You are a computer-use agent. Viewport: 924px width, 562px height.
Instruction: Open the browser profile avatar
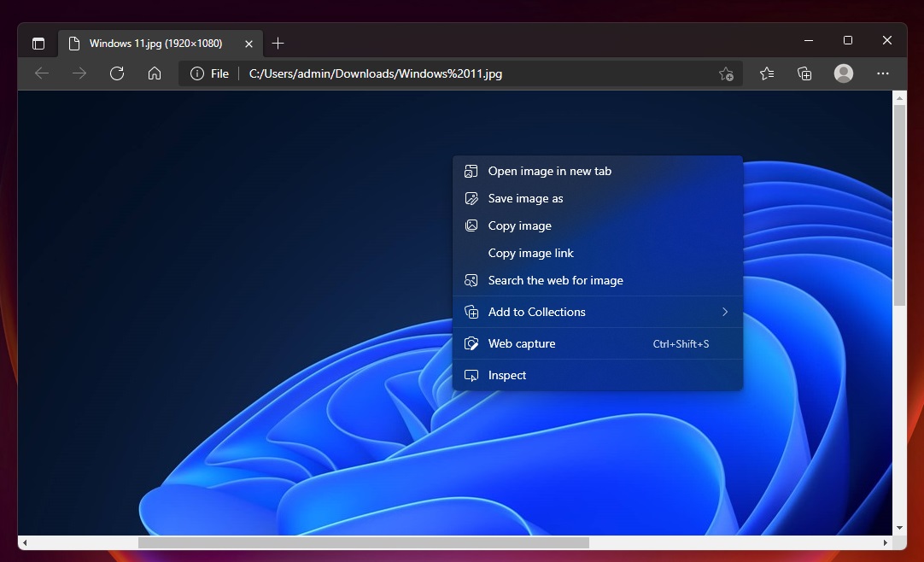point(843,73)
